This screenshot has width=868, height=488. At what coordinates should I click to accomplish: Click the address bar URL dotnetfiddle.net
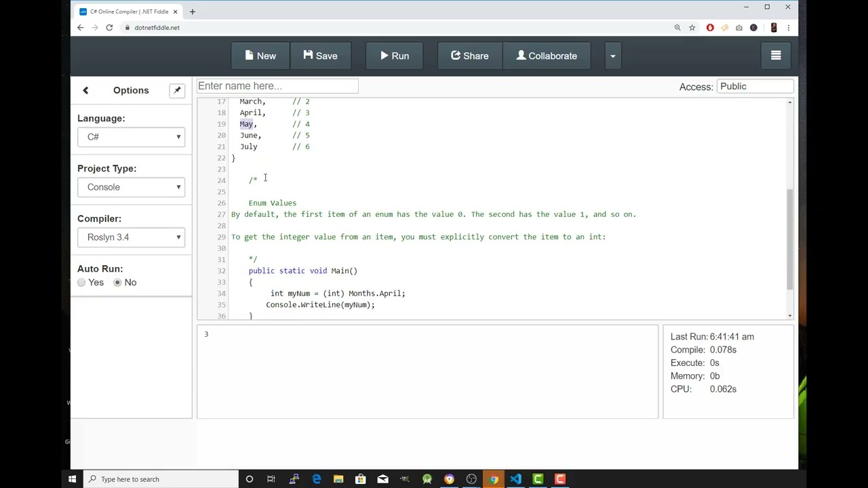157,28
